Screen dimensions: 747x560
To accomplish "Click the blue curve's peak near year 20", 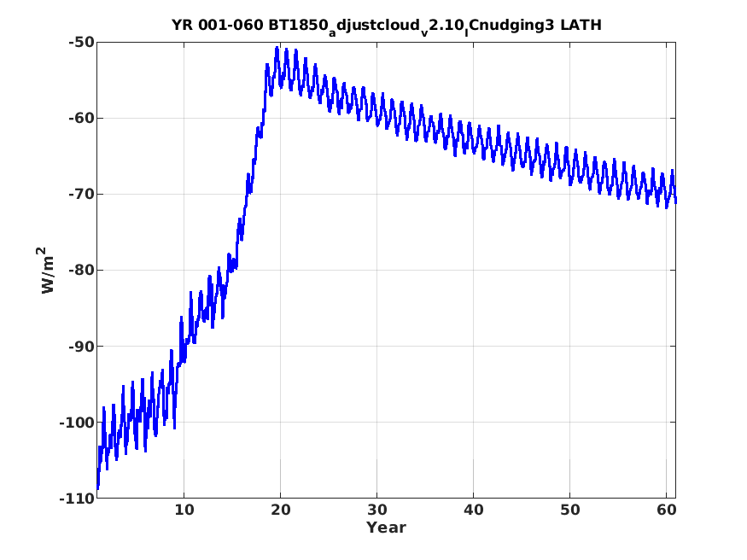I will 277,48.
